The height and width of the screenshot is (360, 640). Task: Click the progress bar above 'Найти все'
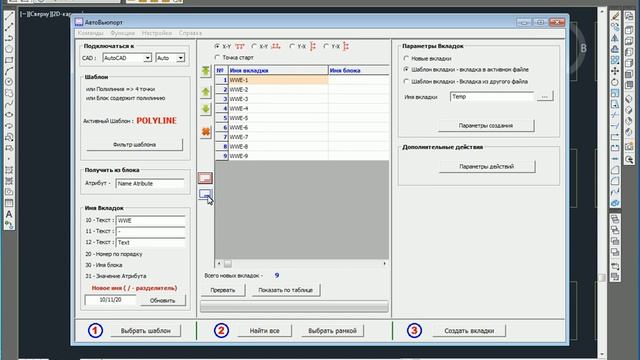(x=294, y=307)
